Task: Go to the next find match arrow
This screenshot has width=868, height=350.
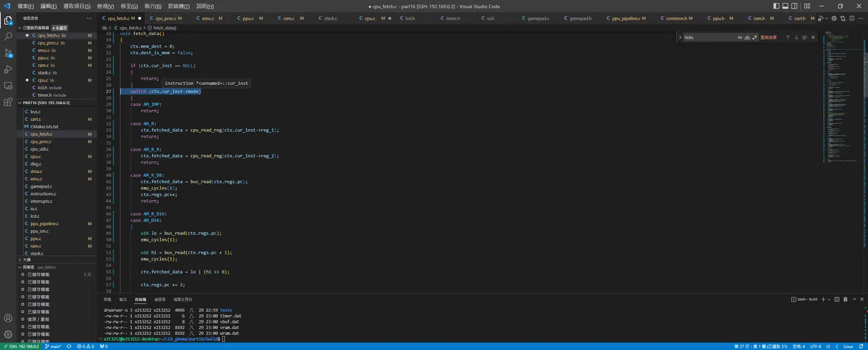Action: (796, 37)
